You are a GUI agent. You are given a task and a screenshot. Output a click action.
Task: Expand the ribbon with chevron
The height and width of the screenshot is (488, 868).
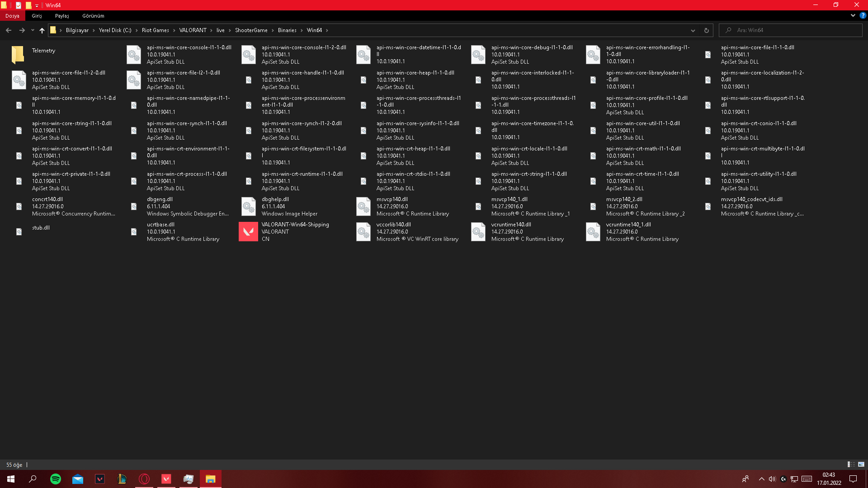853,15
